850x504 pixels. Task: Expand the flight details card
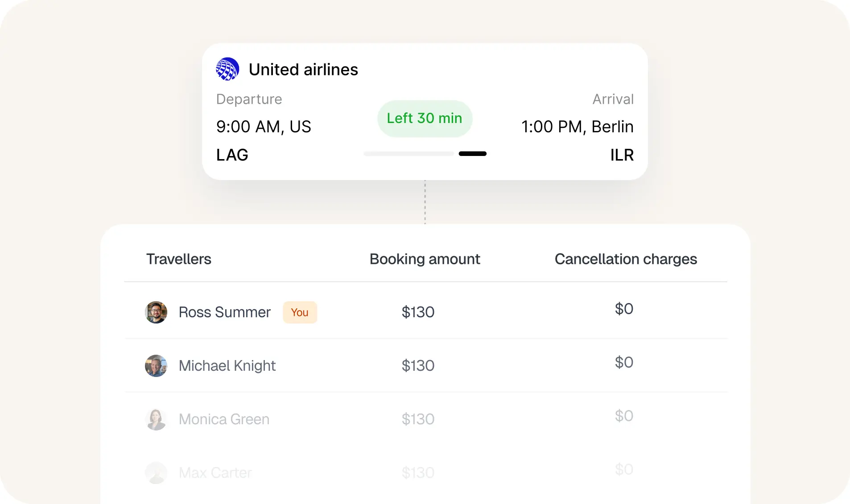[424, 111]
